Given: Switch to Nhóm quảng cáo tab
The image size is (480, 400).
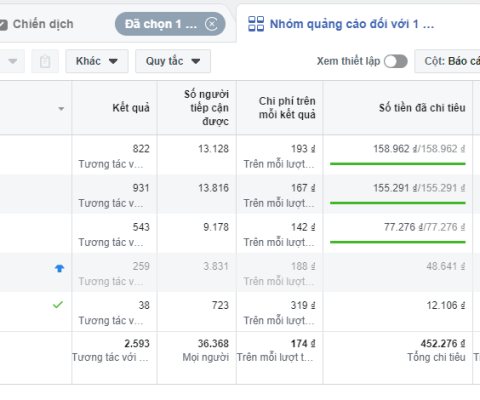Looking at the screenshot, I should click(351, 24).
